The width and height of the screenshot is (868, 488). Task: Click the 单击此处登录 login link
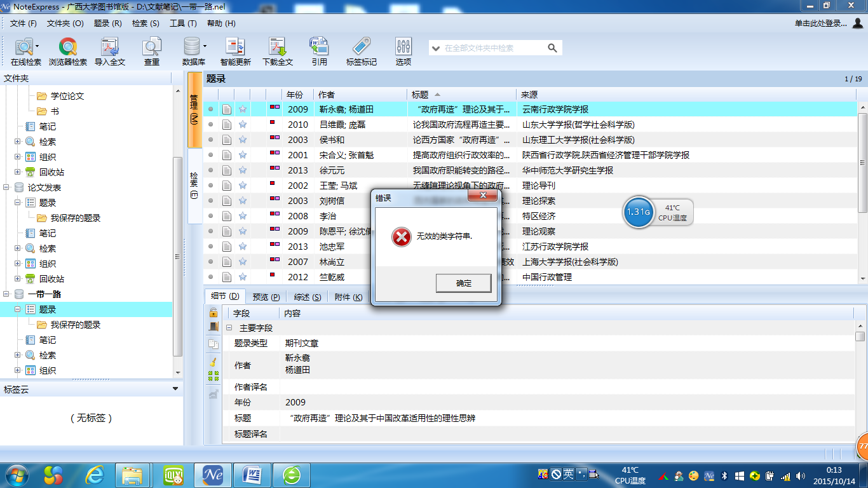pyautogui.click(x=820, y=24)
